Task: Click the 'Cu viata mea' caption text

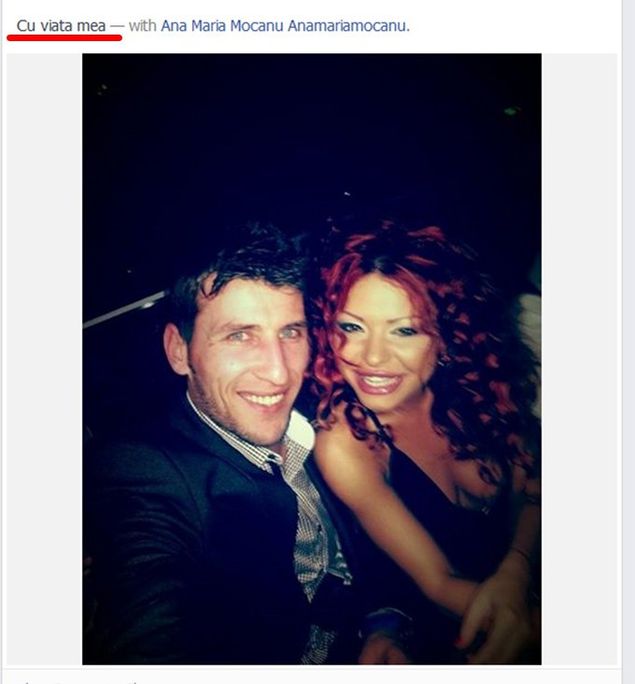Action: [x=61, y=26]
